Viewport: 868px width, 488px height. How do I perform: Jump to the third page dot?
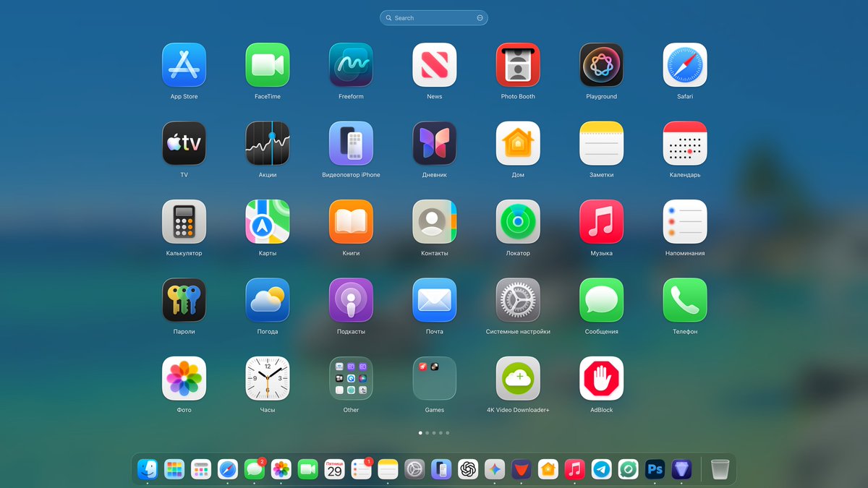point(434,432)
